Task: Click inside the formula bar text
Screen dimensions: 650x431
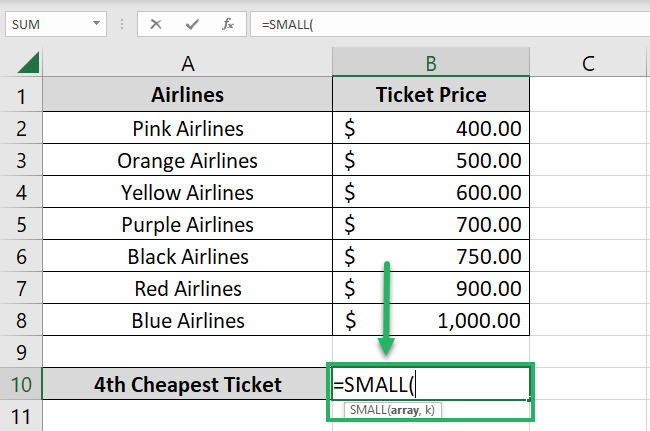Action: 450,23
